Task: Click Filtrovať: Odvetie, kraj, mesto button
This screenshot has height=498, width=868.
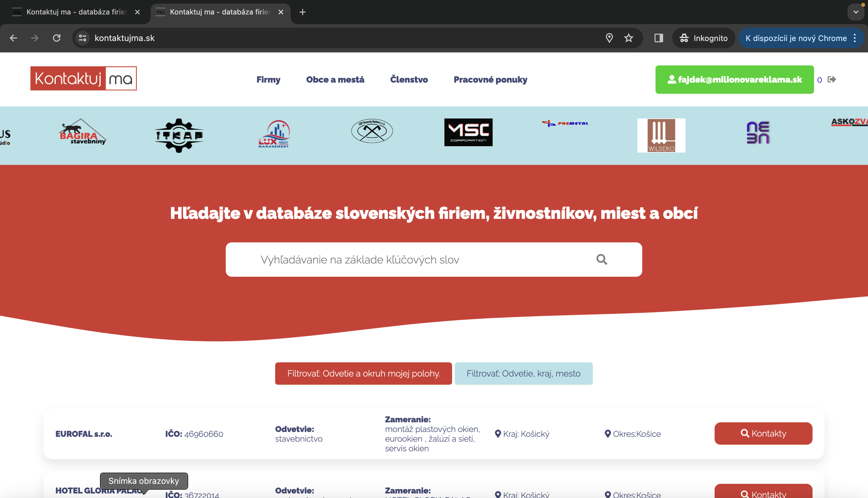Action: coord(523,373)
